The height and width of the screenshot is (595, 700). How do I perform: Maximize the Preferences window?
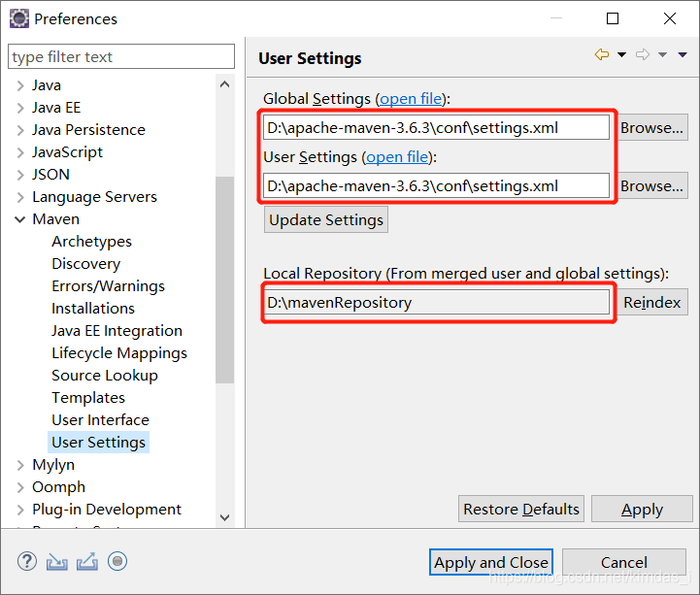[613, 18]
